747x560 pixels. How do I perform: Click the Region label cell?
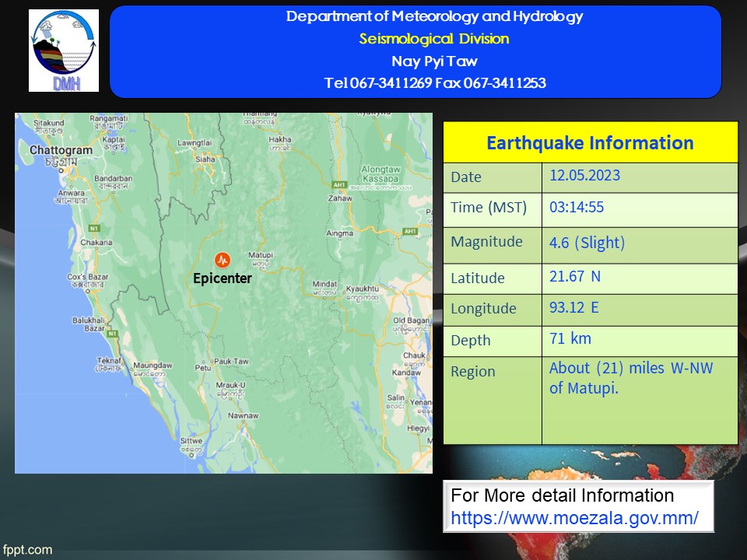coord(493,401)
